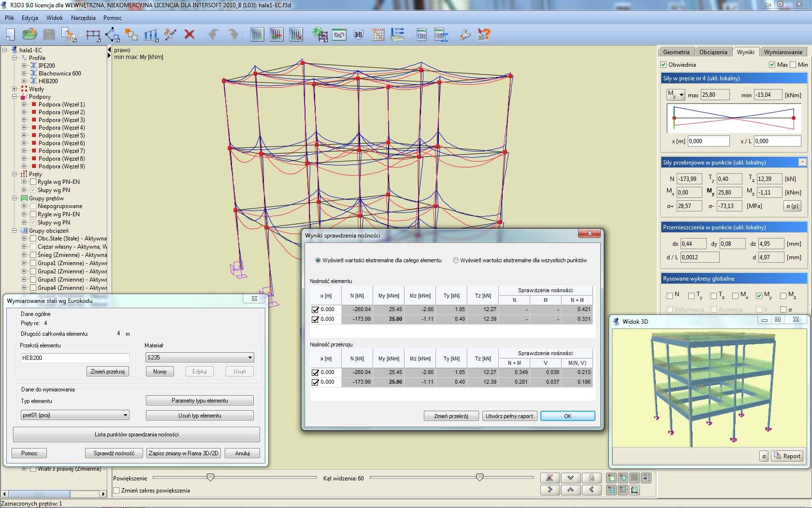The image size is (812, 508).
Task: Click the green gear calculation icon
Action: pos(319,34)
